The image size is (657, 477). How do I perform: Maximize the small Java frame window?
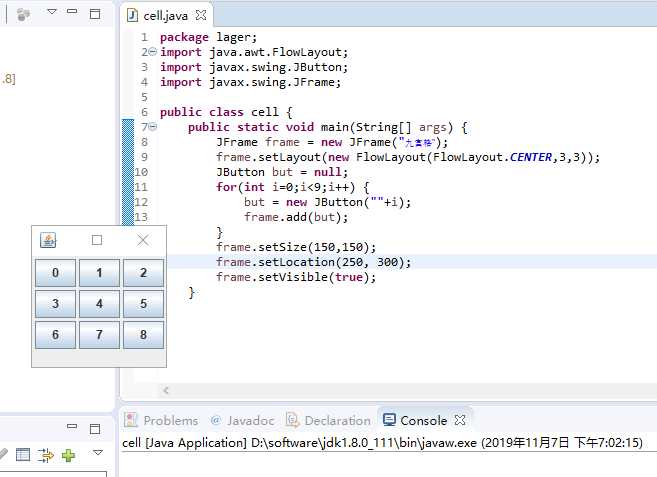point(97,240)
